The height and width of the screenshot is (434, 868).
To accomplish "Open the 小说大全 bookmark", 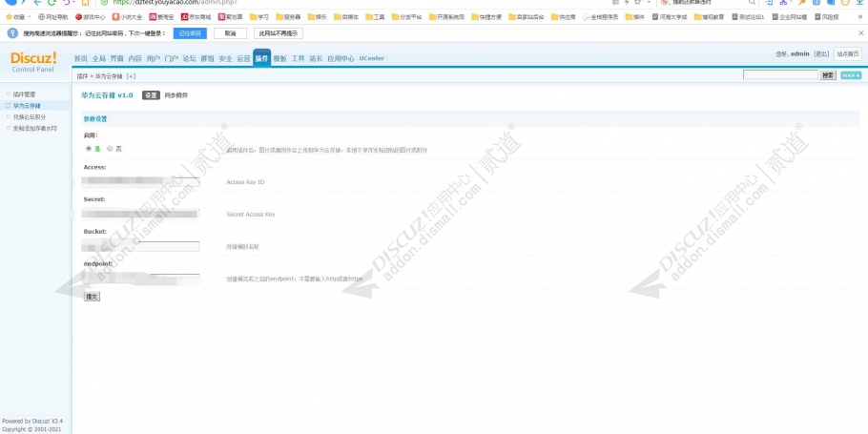I will [x=127, y=17].
